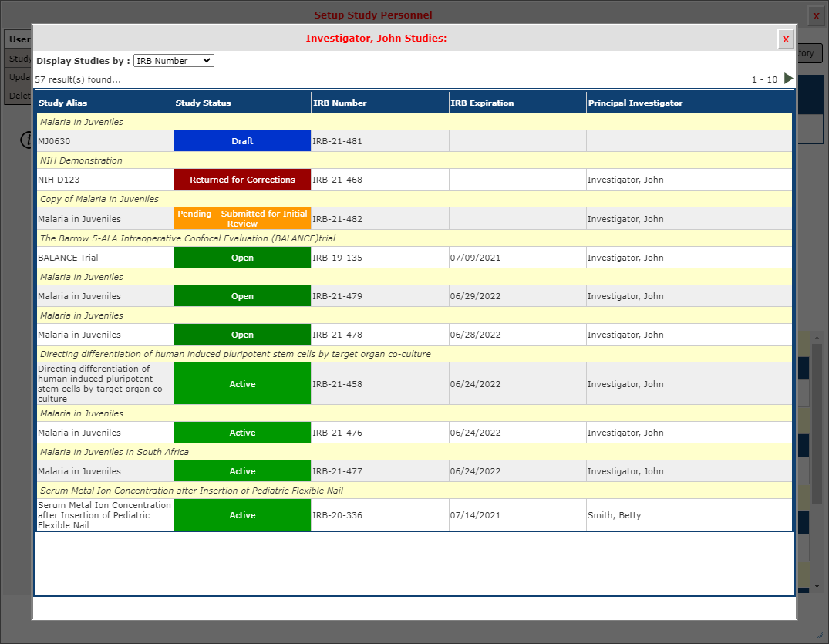Click Open status for IRB-21-478 row
Screen dimensions: 829x644
242,335
